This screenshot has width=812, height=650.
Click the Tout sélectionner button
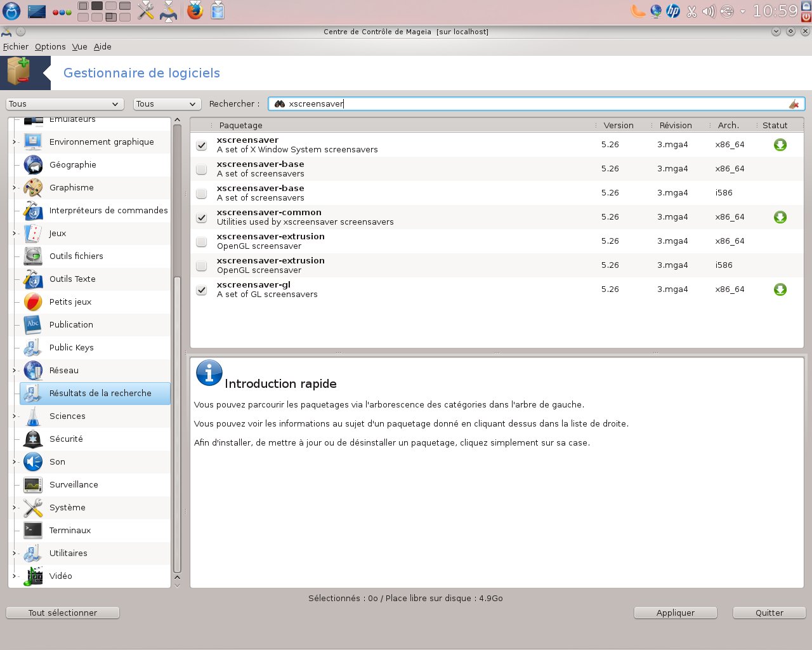[x=63, y=613]
